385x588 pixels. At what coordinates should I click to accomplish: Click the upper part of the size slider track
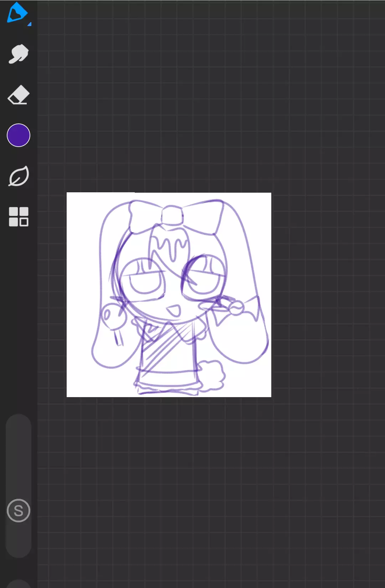pos(19,446)
